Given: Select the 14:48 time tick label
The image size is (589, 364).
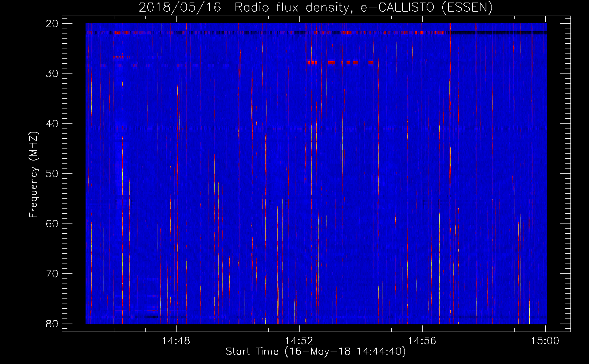Looking at the screenshot, I should (176, 341).
